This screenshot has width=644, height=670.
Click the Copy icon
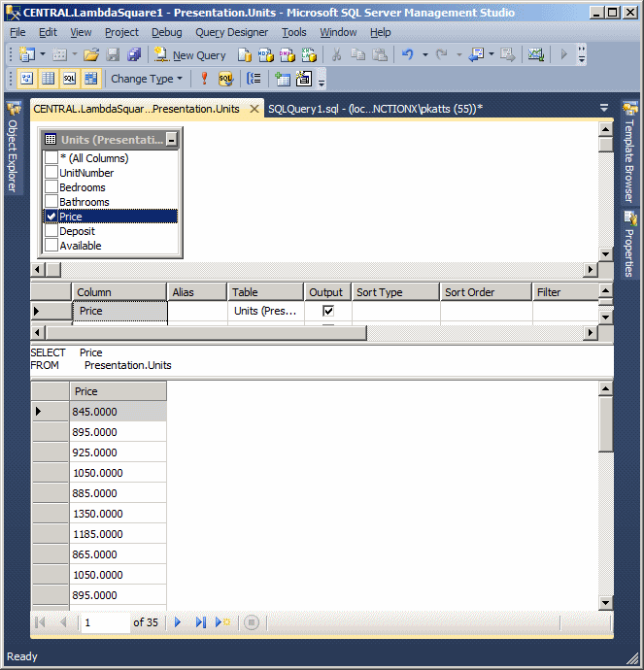357,54
